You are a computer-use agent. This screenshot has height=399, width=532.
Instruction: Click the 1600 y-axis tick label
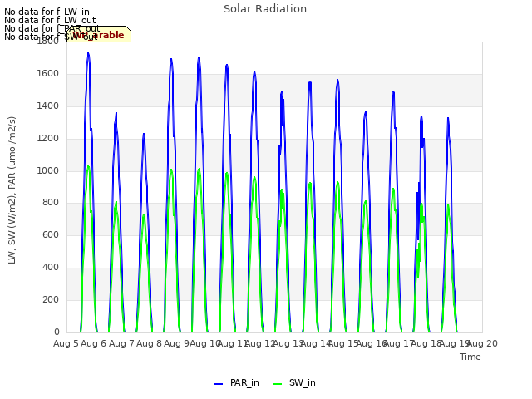tap(48, 74)
